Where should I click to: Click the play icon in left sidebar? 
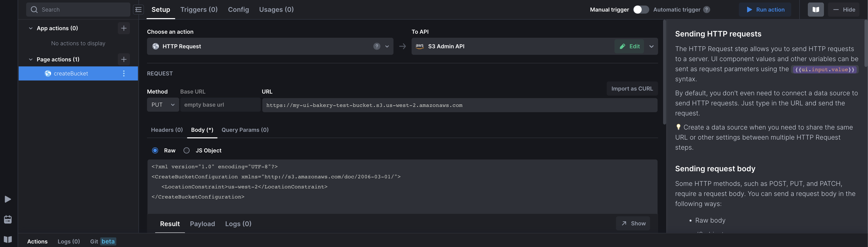click(8, 199)
